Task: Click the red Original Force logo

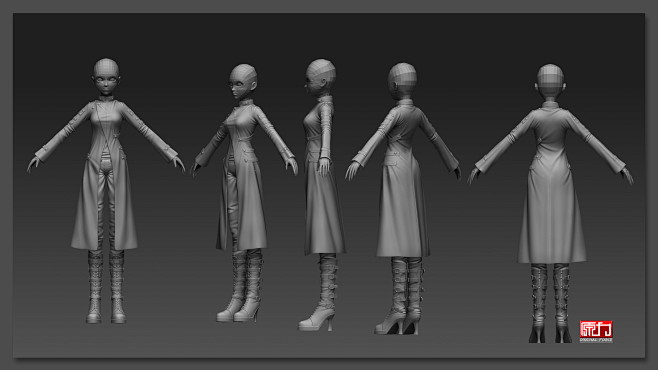Action: [596, 331]
